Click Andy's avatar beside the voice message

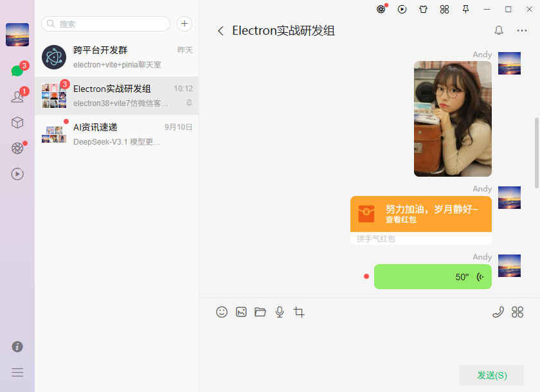click(x=509, y=265)
